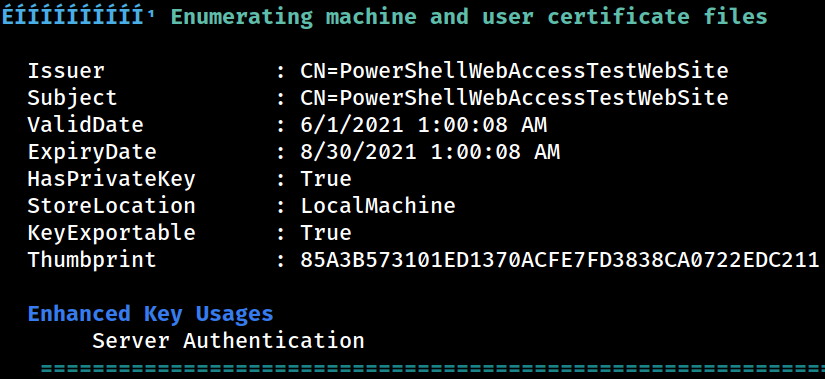The image size is (825, 379).
Task: Click the Issuer label
Action: [x=66, y=71]
